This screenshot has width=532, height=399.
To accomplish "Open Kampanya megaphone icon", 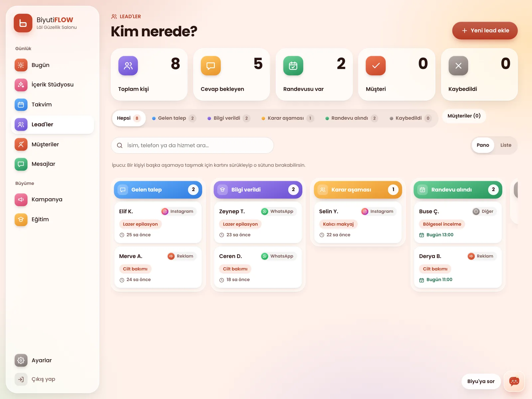I will (x=21, y=199).
